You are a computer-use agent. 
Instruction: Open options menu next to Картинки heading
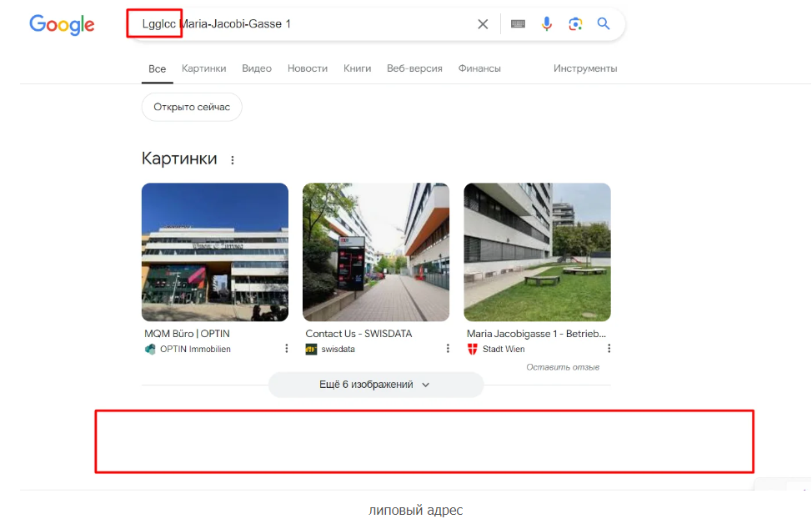pyautogui.click(x=233, y=159)
